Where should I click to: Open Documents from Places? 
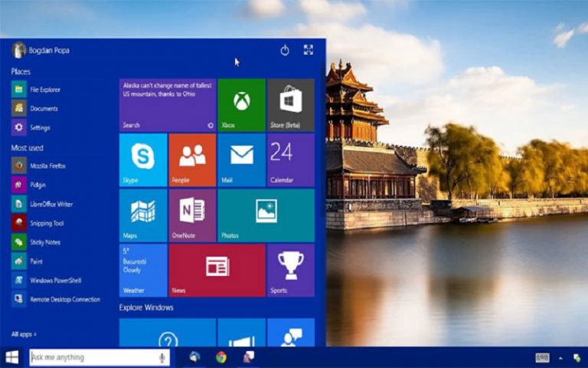click(35, 109)
